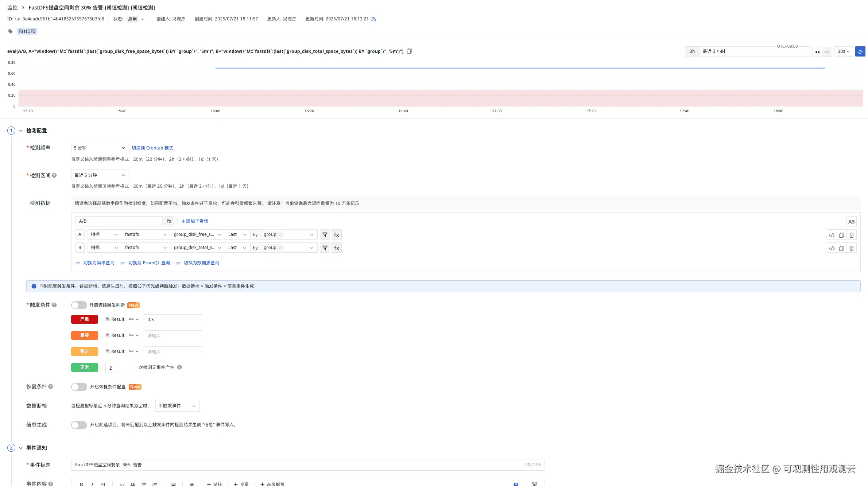Add a function to query B

click(336, 248)
